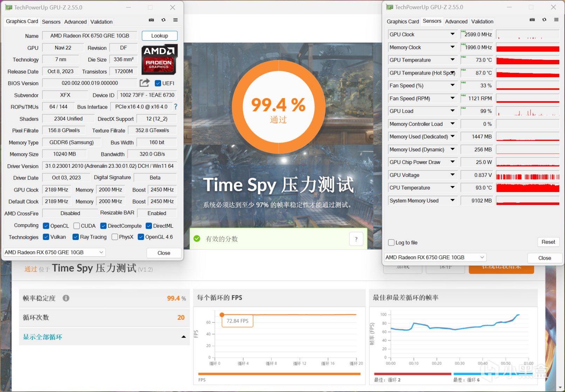Viewport: 565px width, 392px height.
Task: Click Close button in left GPU-Z window
Action: tap(164, 253)
